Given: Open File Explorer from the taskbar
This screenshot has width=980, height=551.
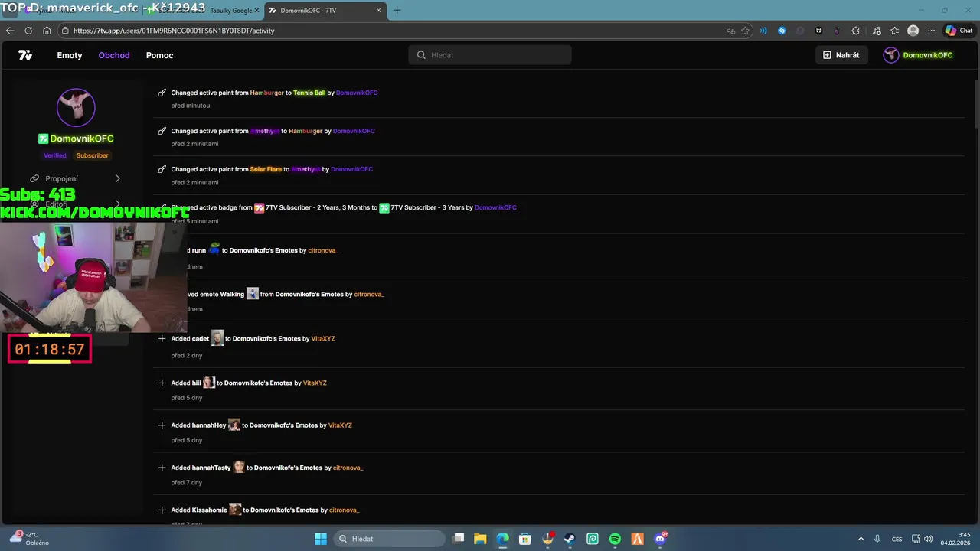Looking at the screenshot, I should point(480,539).
